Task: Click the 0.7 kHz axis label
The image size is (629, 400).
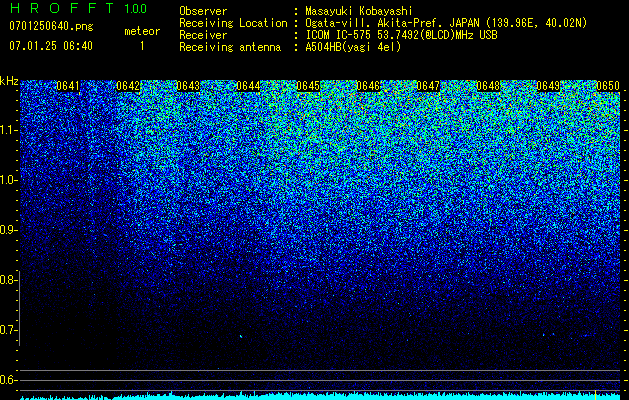Action: tap(9, 330)
